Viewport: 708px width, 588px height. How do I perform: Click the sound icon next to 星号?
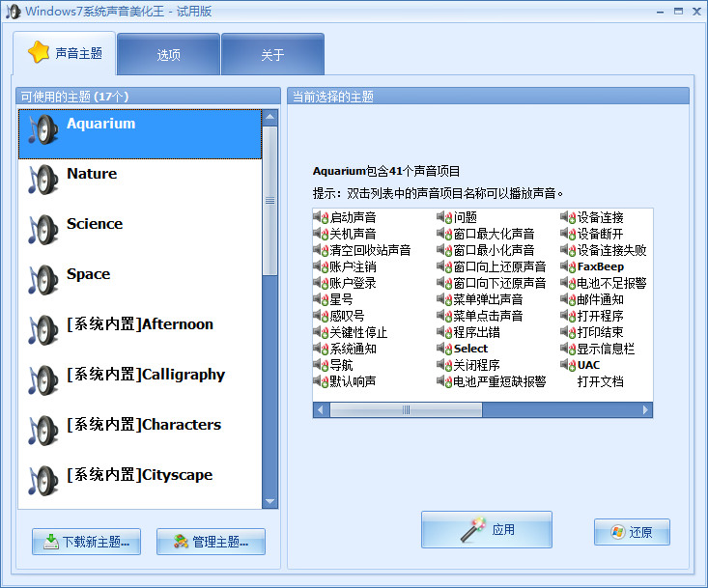[x=321, y=299]
